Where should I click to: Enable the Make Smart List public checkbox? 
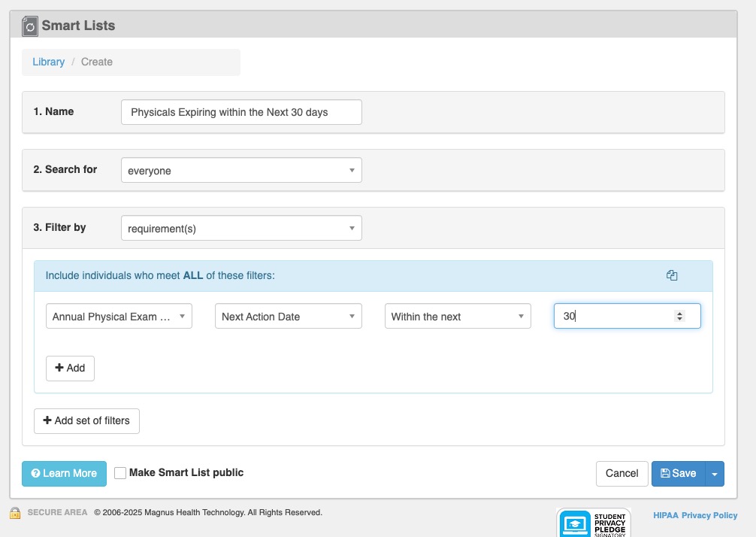pos(119,472)
